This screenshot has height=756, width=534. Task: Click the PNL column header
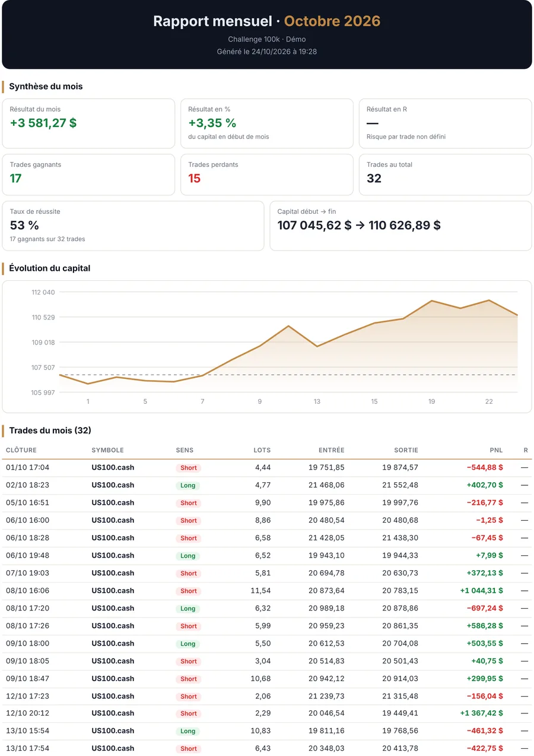(496, 450)
